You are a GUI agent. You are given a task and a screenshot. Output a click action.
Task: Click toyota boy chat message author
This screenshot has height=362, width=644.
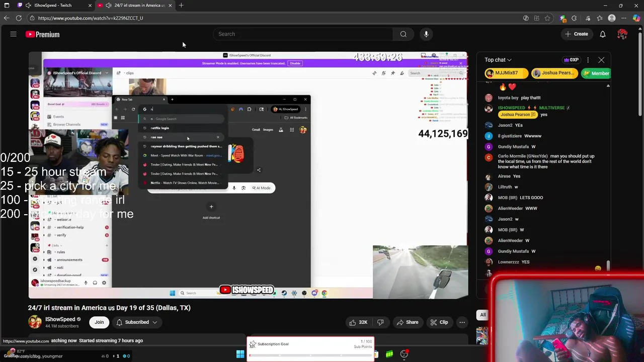tap(508, 98)
